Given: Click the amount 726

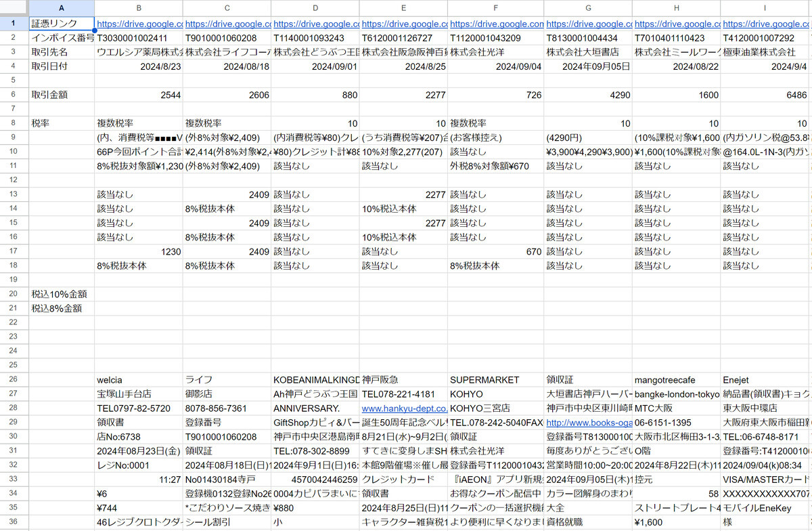Looking at the screenshot, I should pyautogui.click(x=496, y=95).
